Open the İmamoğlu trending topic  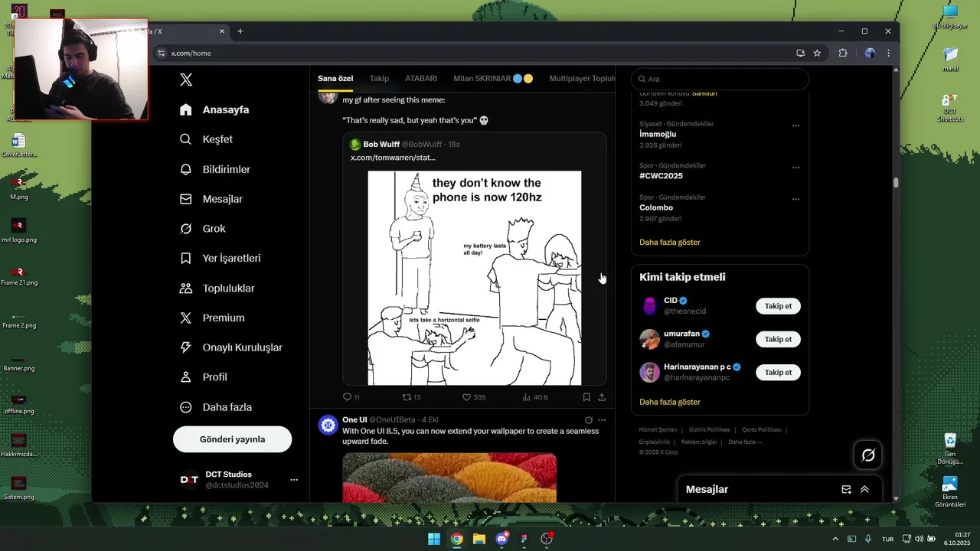point(658,134)
